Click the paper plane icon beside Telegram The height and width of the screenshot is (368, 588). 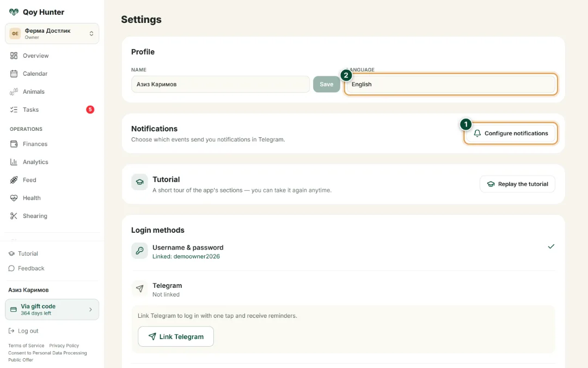pyautogui.click(x=139, y=288)
